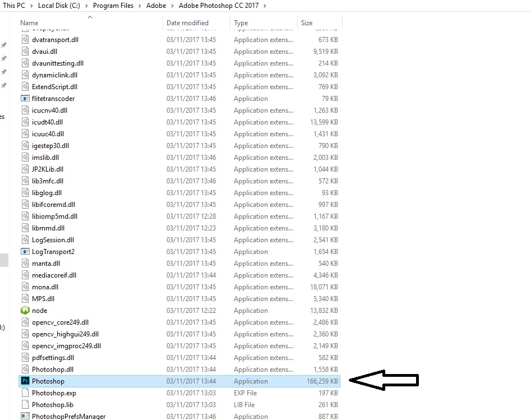Click the node application green icon
This screenshot has height=420, width=531.
click(25, 310)
